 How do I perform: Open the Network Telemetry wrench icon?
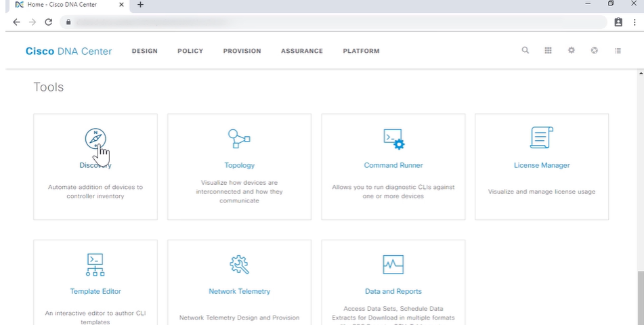(239, 265)
